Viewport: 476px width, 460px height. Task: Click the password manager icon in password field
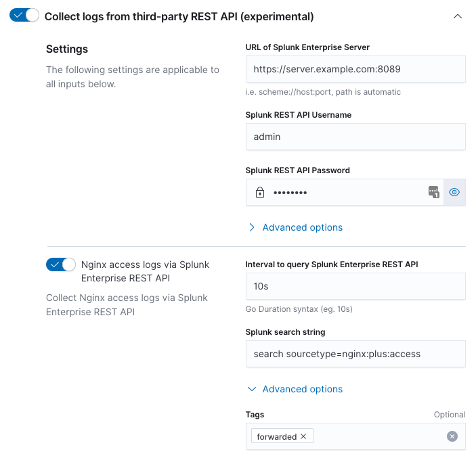(433, 192)
